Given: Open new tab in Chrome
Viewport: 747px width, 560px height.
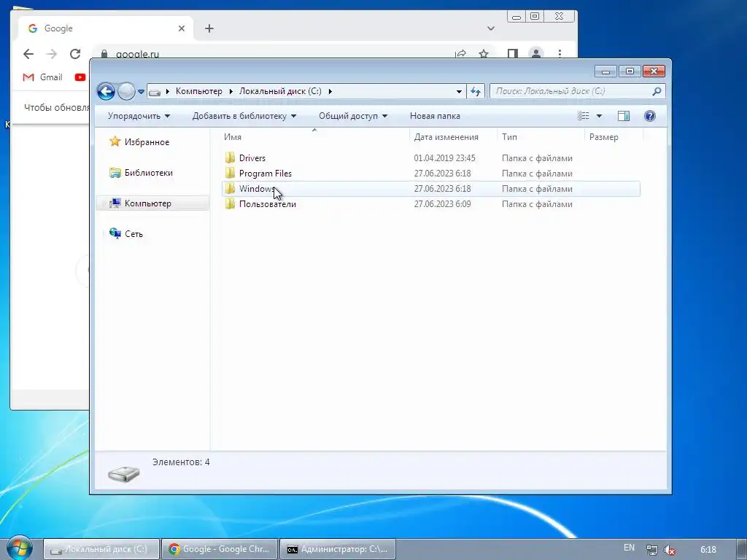Looking at the screenshot, I should point(209,28).
